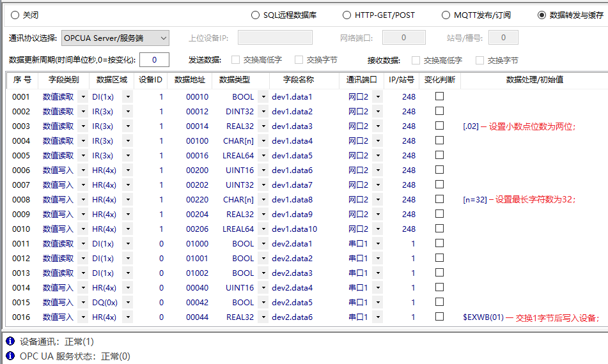
Task: Click the dev2.data6 field name cell
Action: (x=292, y=317)
